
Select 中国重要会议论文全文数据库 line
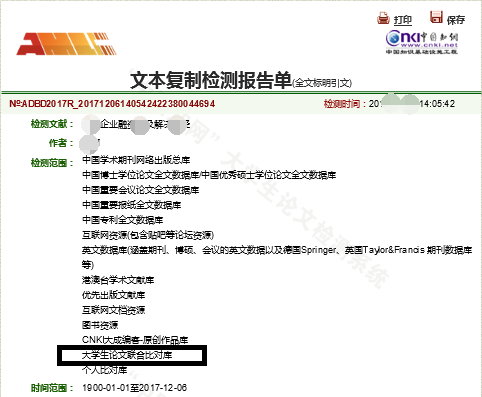[140, 190]
